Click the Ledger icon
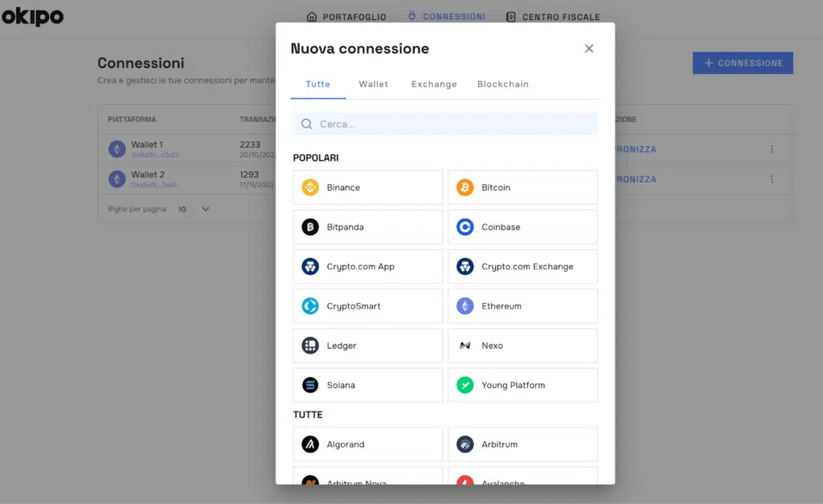Viewport: 823px width, 504px height. 310,346
